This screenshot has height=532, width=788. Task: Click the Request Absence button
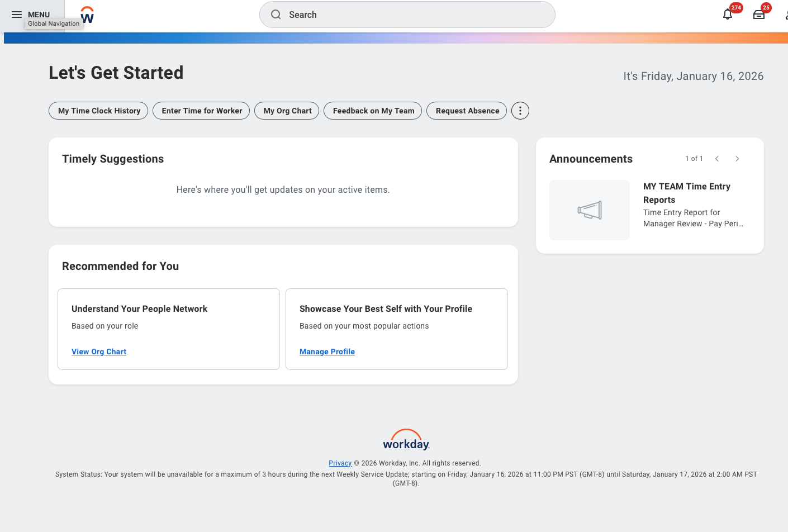467,111
